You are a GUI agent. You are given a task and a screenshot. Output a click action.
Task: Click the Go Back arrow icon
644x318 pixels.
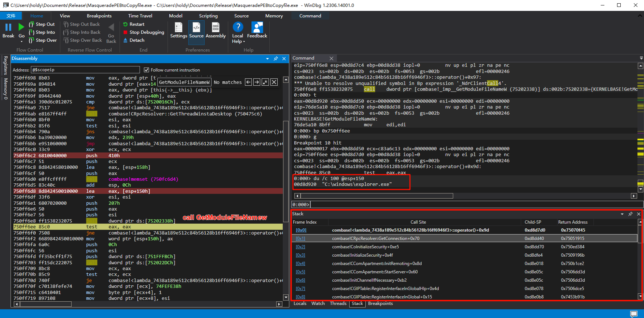click(x=111, y=27)
